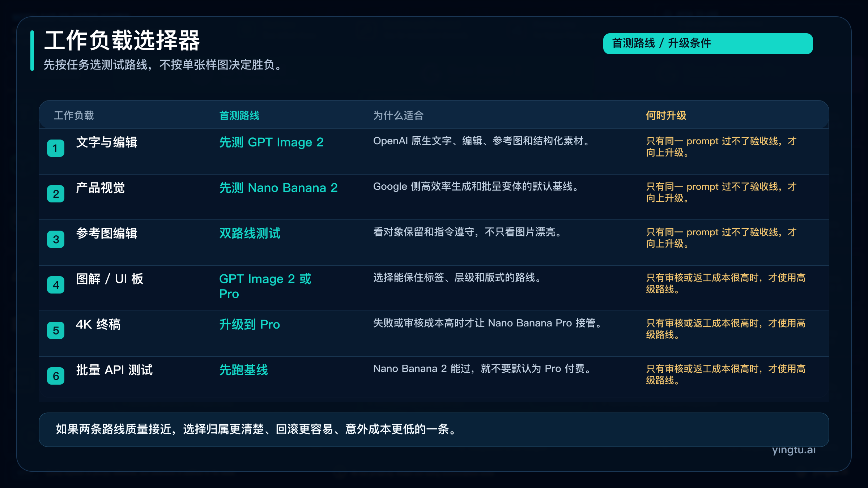
Task: Click the 先测 GPT Image 2 link
Action: tap(272, 142)
